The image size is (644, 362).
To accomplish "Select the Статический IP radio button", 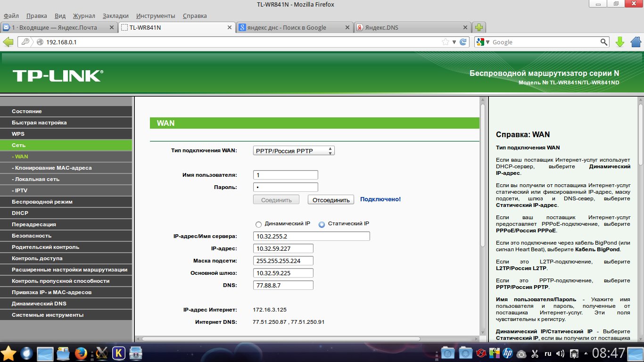I will pyautogui.click(x=322, y=224).
